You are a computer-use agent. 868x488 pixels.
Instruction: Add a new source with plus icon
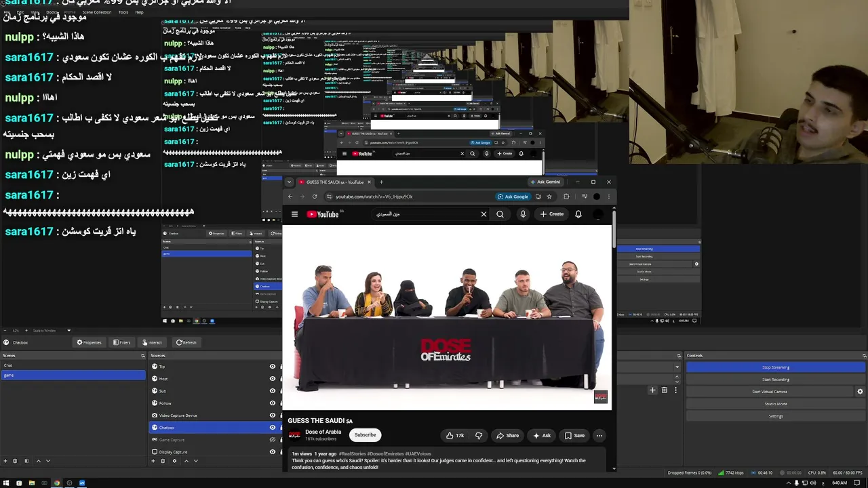point(153,461)
